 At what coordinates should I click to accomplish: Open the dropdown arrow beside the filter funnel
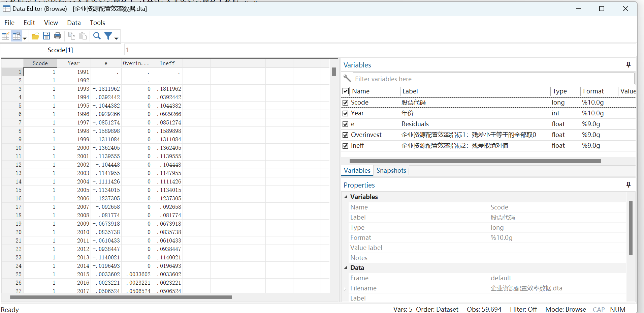click(x=117, y=38)
